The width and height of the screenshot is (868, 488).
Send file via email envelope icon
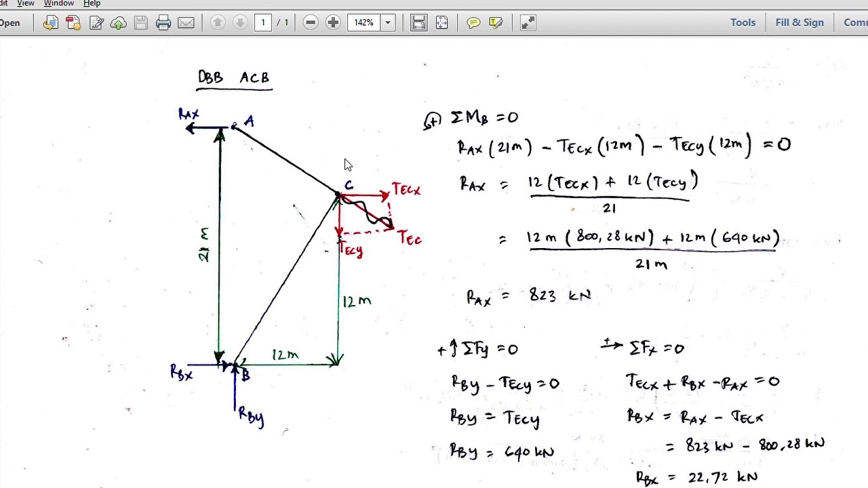coord(186,23)
